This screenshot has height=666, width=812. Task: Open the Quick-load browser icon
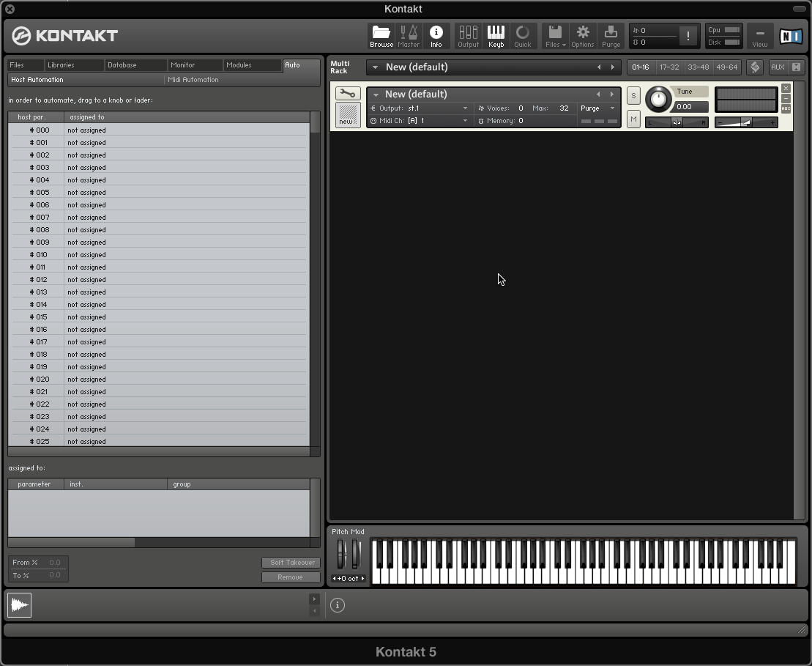[x=523, y=37]
